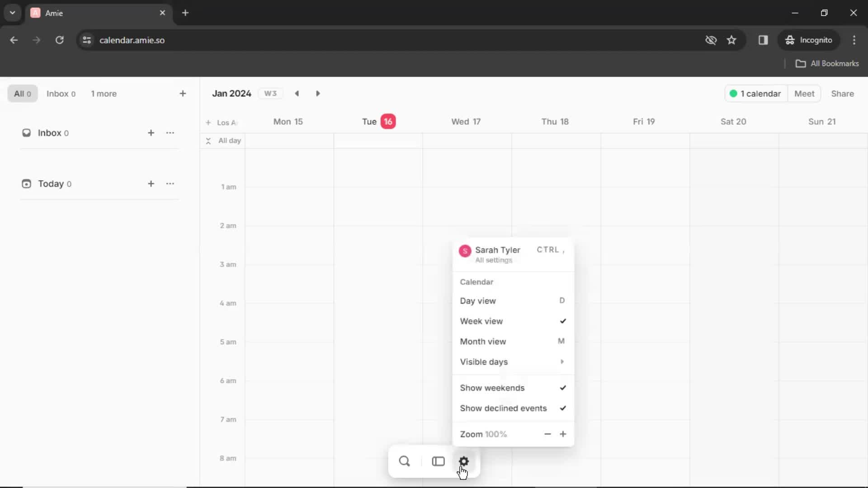The image size is (868, 488).
Task: Navigate to next week with forward arrow
Action: coord(318,94)
